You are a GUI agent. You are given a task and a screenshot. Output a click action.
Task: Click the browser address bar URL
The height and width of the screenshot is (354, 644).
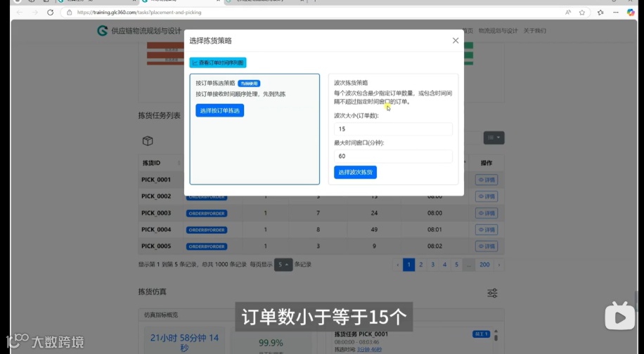139,13
